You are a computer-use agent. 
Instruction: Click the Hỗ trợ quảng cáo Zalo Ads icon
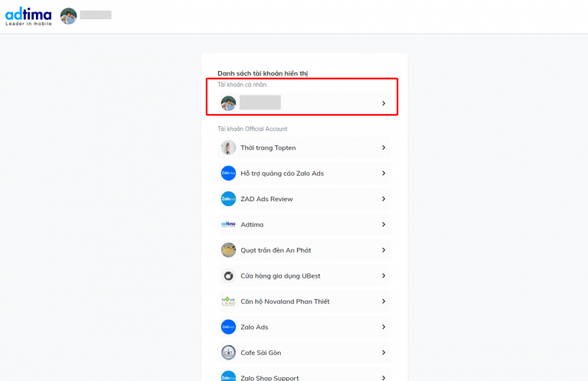point(228,173)
